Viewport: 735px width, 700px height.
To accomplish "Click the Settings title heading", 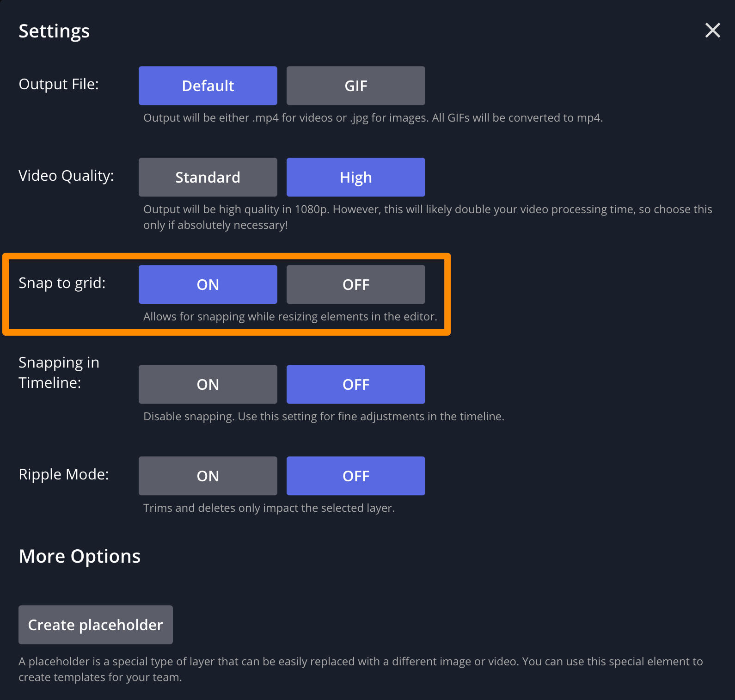I will 54,31.
